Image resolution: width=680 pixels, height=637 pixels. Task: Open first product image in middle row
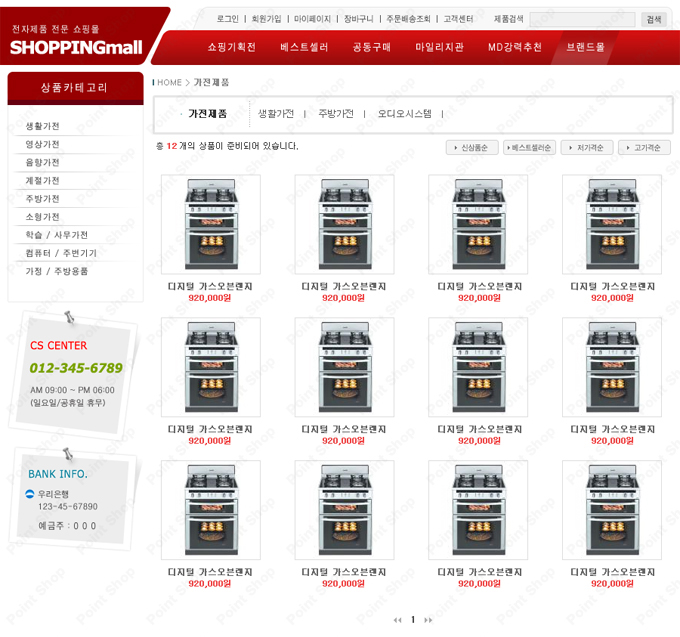(211, 367)
